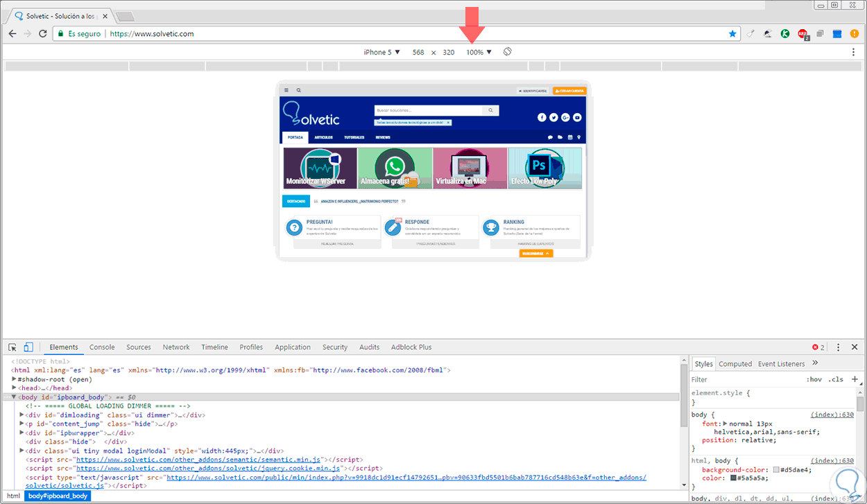Expand the #shadow-root (open) node

[x=14, y=379]
